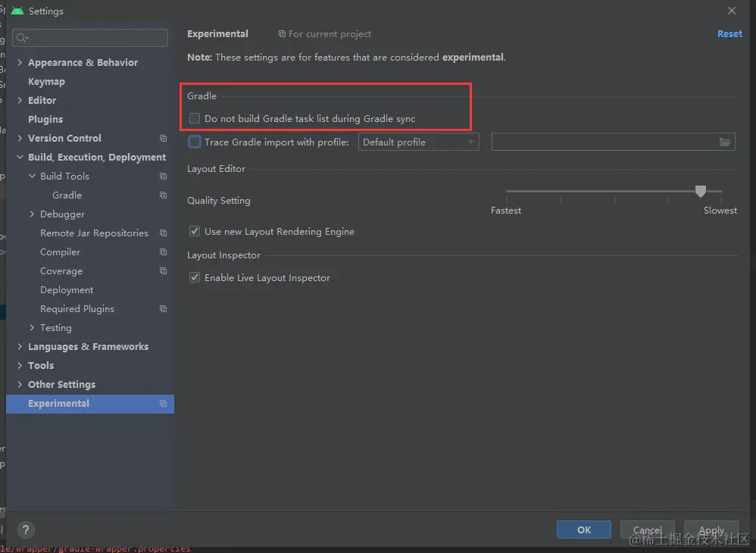Click the Android icon in Settings title bar
This screenshot has height=553, width=756.
[18, 11]
